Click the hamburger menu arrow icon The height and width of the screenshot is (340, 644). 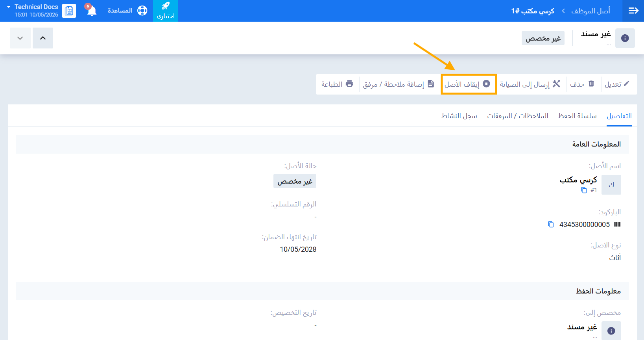pyautogui.click(x=633, y=11)
